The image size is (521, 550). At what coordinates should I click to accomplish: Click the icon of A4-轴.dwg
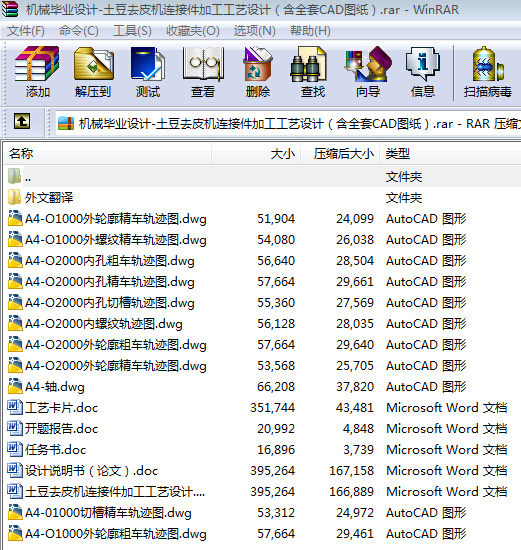click(15, 386)
